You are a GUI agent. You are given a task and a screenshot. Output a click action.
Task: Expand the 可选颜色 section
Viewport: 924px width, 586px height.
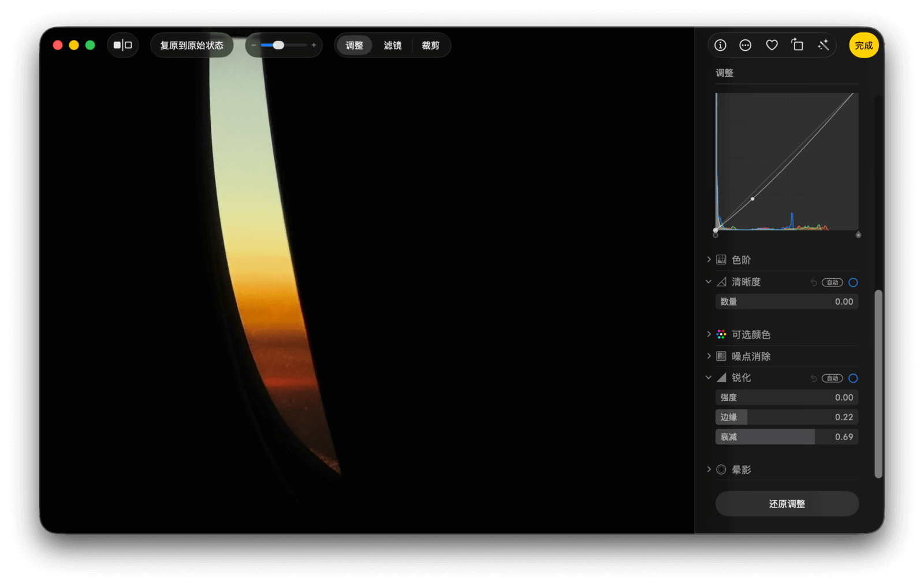tap(709, 334)
